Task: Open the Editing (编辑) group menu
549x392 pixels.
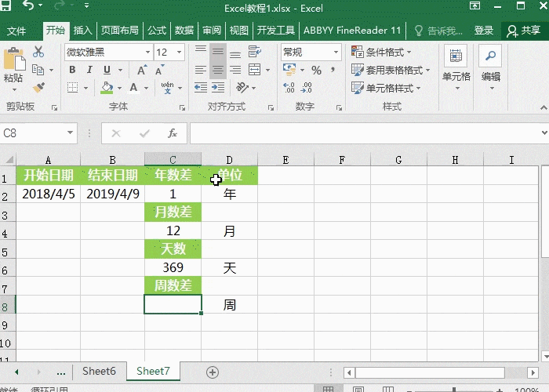Action: coord(490,68)
